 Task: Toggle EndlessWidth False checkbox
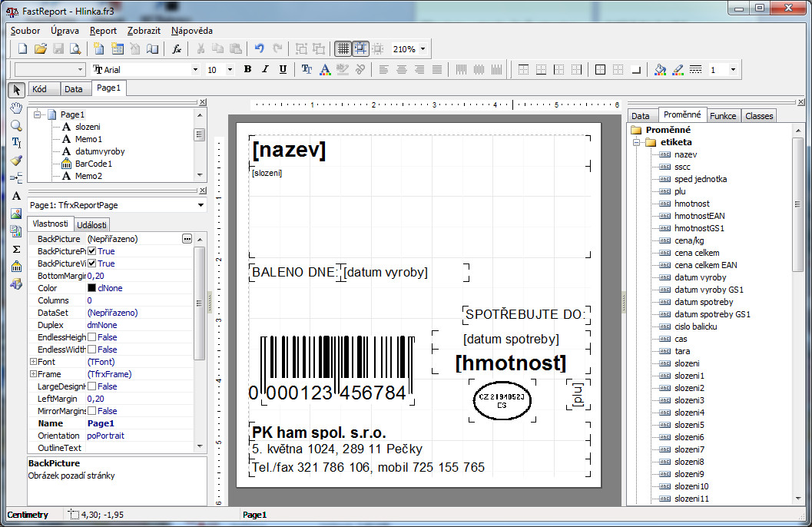(92, 350)
